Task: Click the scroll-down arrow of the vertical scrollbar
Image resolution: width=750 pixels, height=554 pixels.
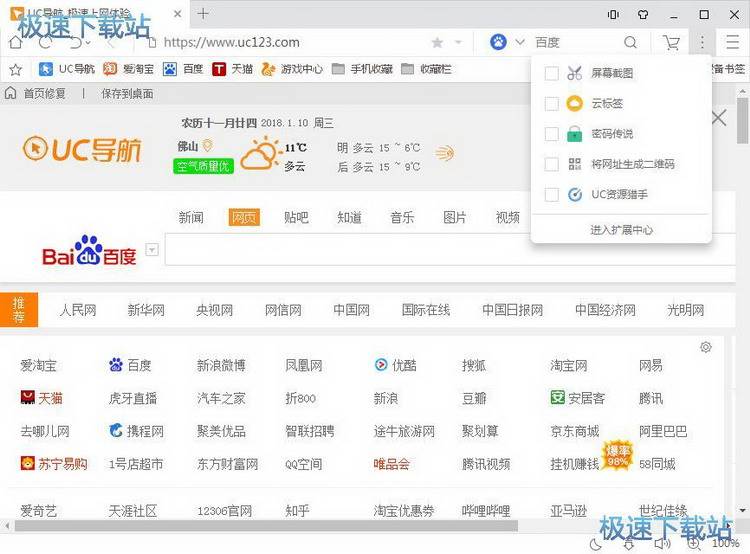Action: pyautogui.click(x=742, y=510)
